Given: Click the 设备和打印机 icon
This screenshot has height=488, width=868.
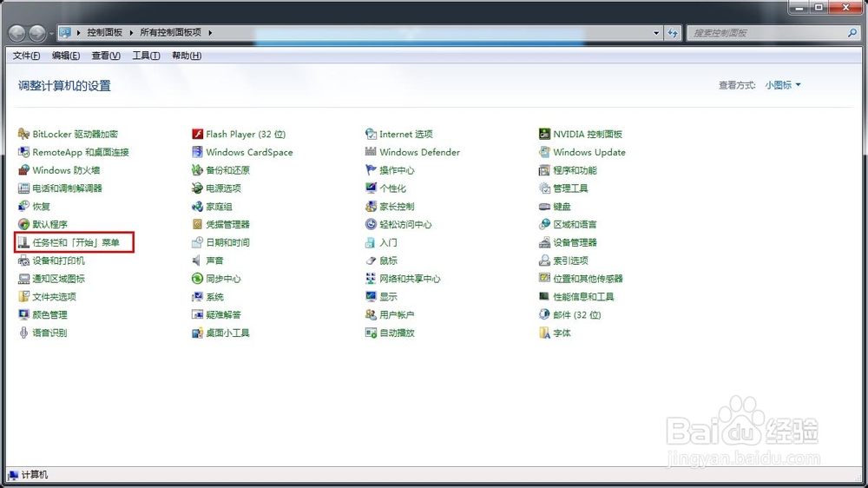Looking at the screenshot, I should point(23,260).
